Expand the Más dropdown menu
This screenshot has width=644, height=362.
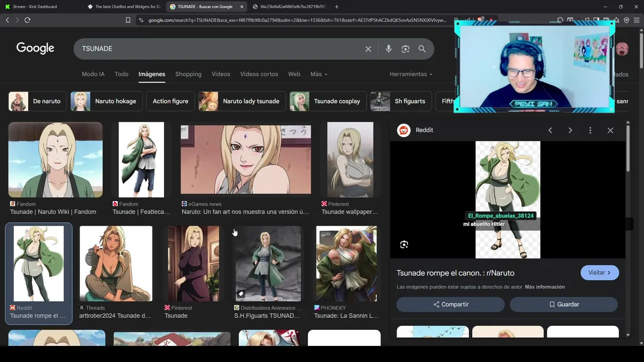(319, 74)
